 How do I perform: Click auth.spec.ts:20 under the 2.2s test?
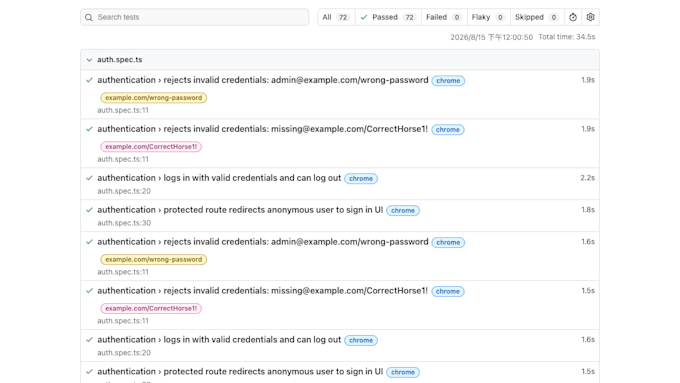(124, 191)
